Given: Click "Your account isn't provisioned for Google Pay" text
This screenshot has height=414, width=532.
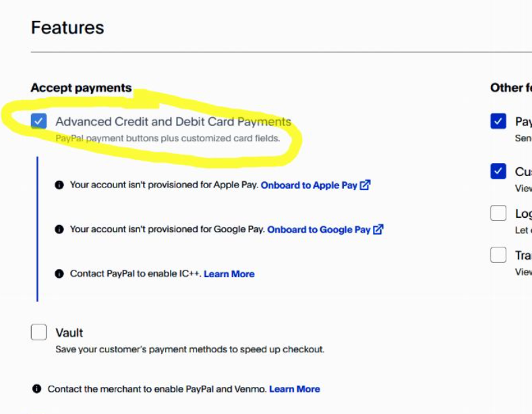Looking at the screenshot, I should (x=167, y=229).
